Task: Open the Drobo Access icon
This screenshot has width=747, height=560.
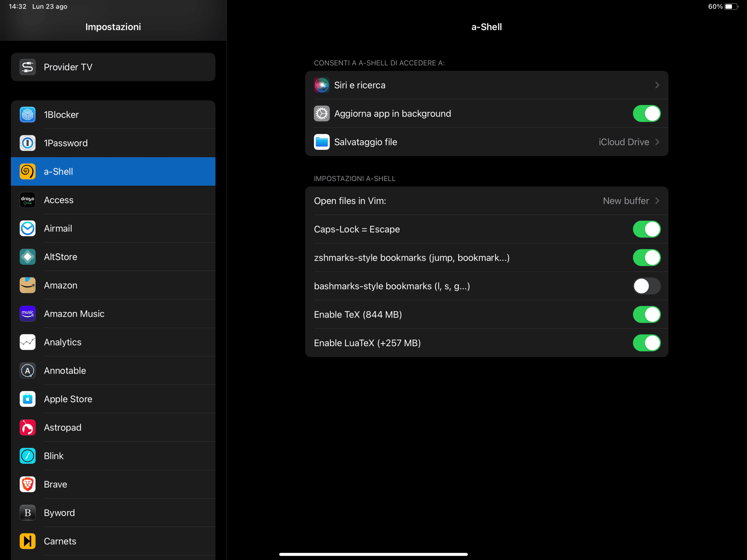Action: pyautogui.click(x=28, y=200)
